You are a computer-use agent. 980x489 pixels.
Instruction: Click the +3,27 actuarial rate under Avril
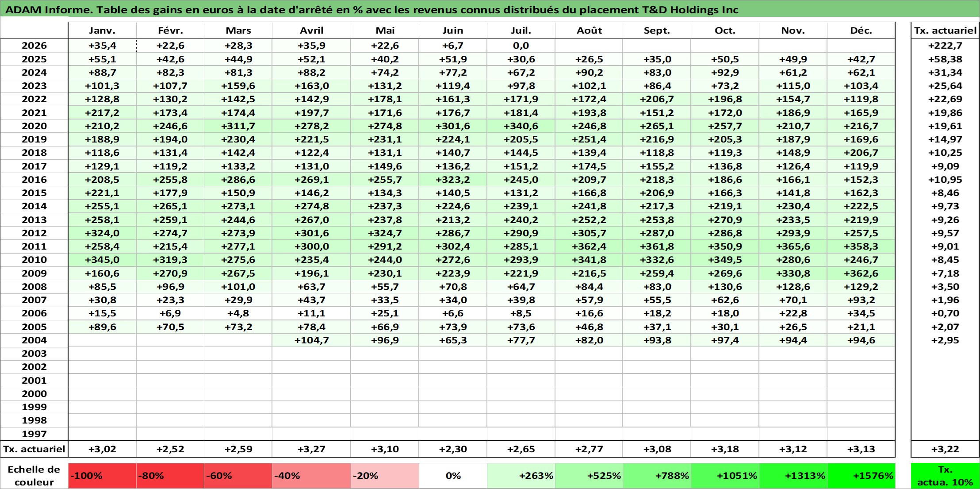coord(311,449)
